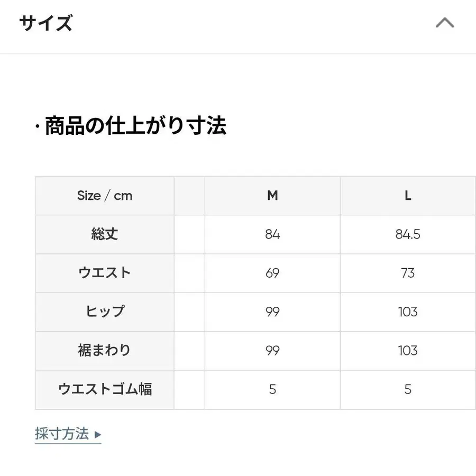The height and width of the screenshot is (476, 476).
Task: Select the L size column header
Action: coord(407,195)
